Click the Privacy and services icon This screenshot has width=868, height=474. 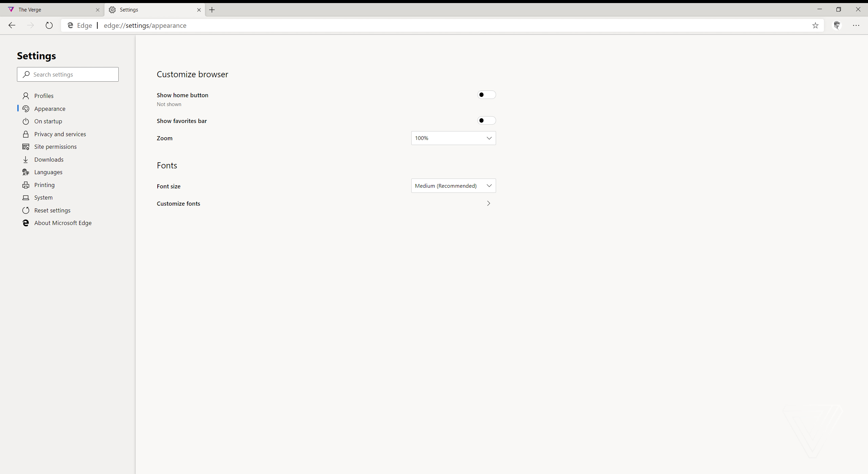click(x=25, y=134)
